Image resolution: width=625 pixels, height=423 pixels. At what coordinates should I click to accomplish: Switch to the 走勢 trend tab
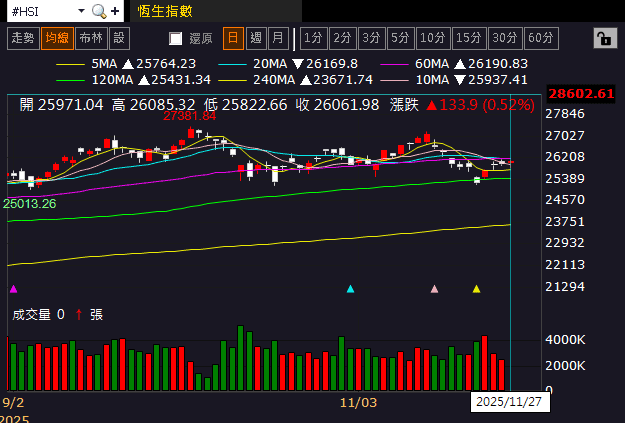[x=21, y=38]
